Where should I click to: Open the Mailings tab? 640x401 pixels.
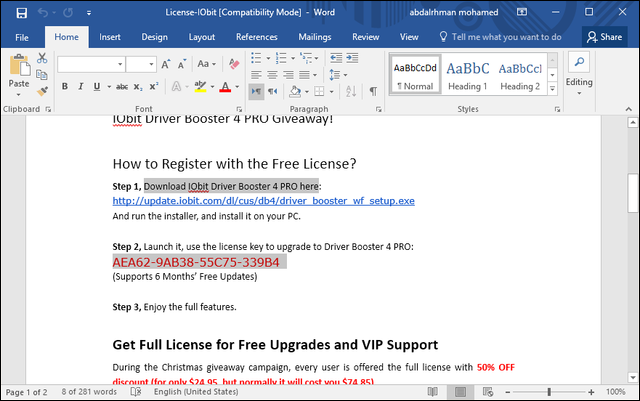pyautogui.click(x=315, y=37)
